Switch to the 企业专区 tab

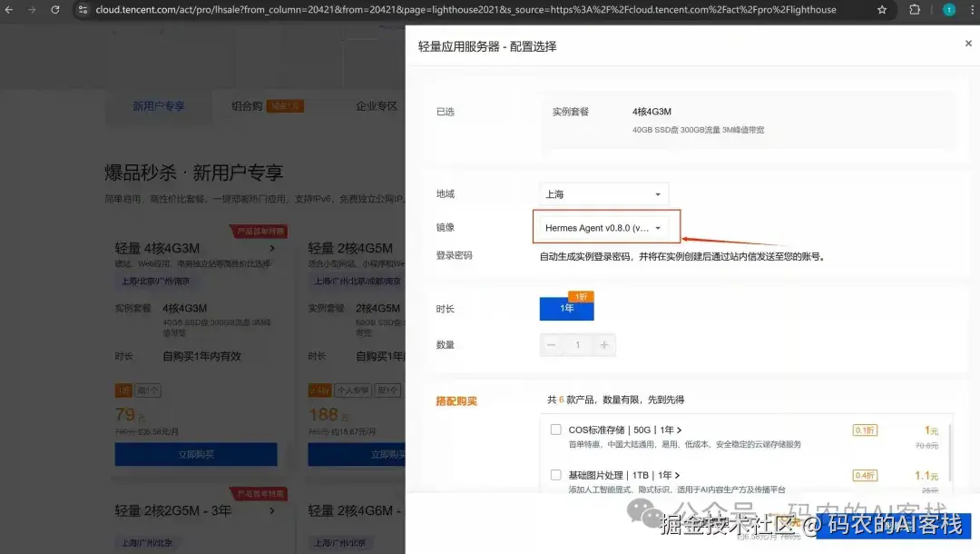377,105
